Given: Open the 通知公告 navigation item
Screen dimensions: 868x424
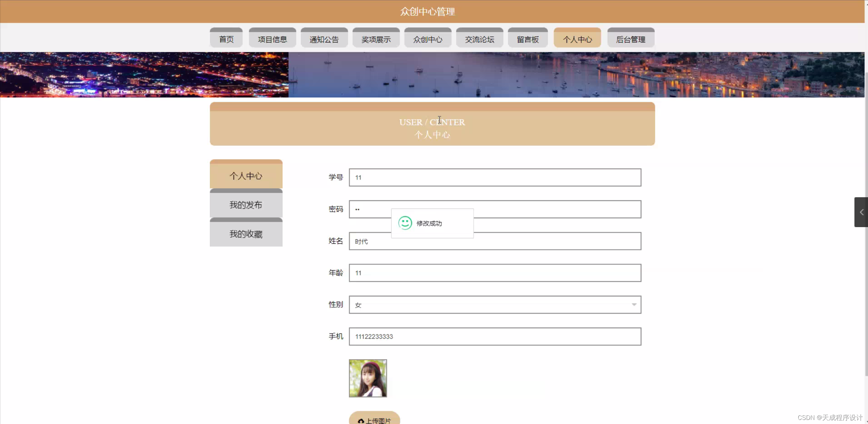Looking at the screenshot, I should point(324,38).
